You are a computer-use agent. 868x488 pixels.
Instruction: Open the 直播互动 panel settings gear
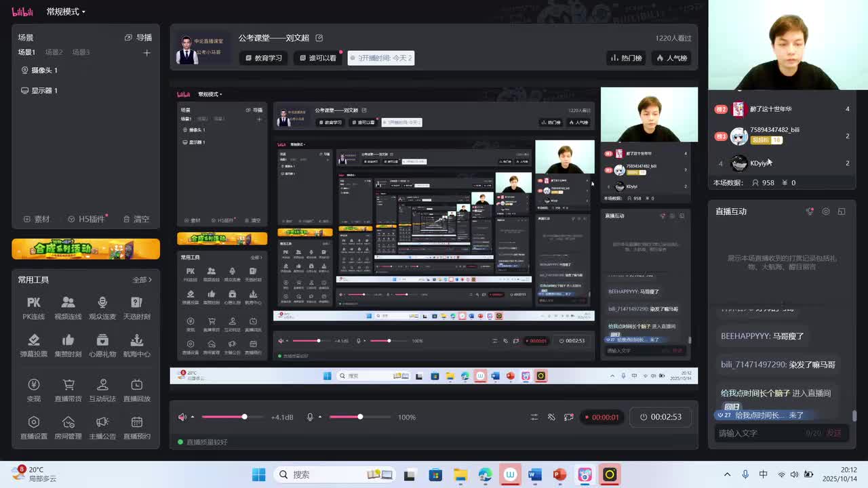tap(825, 211)
